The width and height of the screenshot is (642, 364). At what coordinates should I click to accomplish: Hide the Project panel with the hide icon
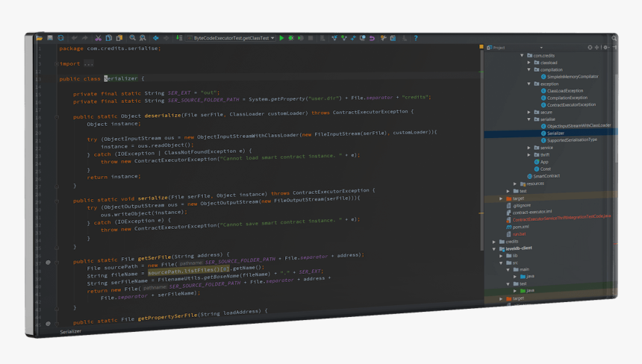coord(614,48)
